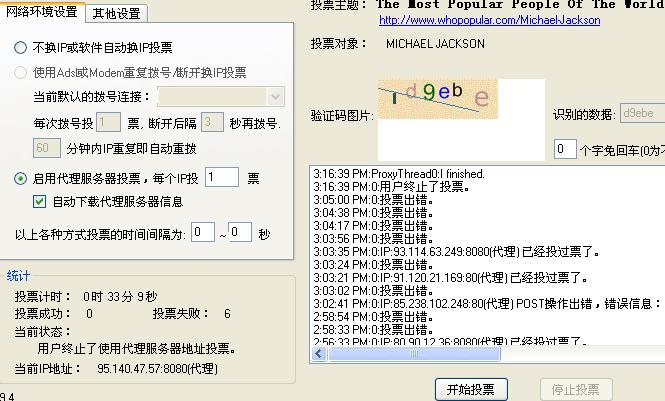Click the minimum vote interval field

click(203, 232)
